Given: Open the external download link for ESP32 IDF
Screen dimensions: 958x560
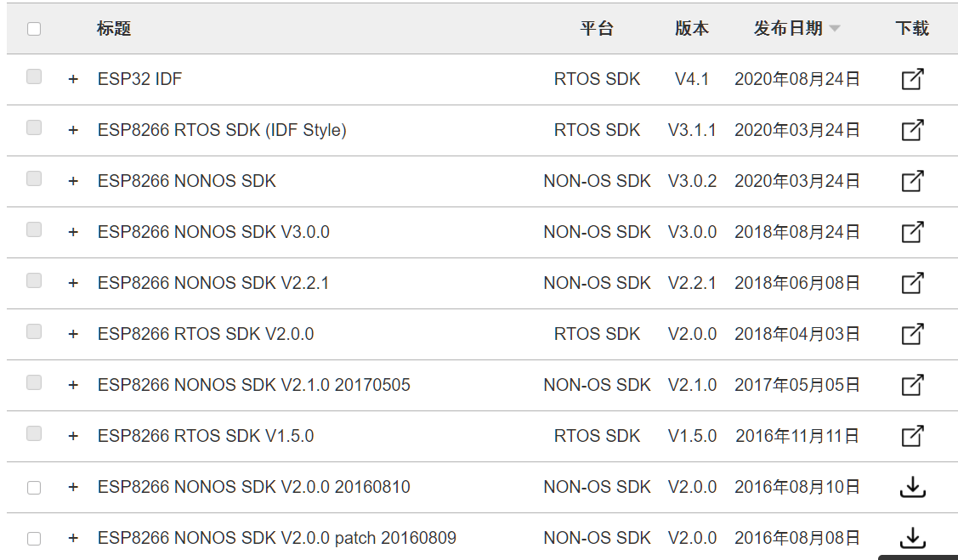Looking at the screenshot, I should 911,79.
